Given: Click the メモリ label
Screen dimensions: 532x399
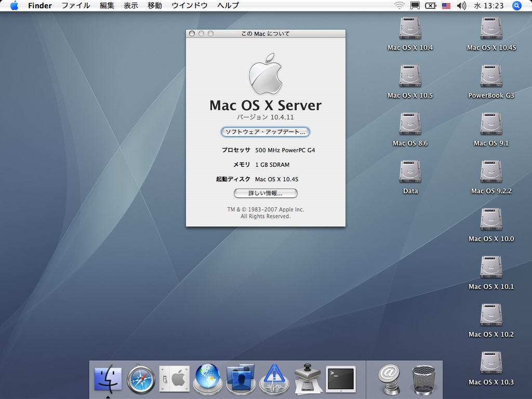Looking at the screenshot, I should (x=242, y=165).
